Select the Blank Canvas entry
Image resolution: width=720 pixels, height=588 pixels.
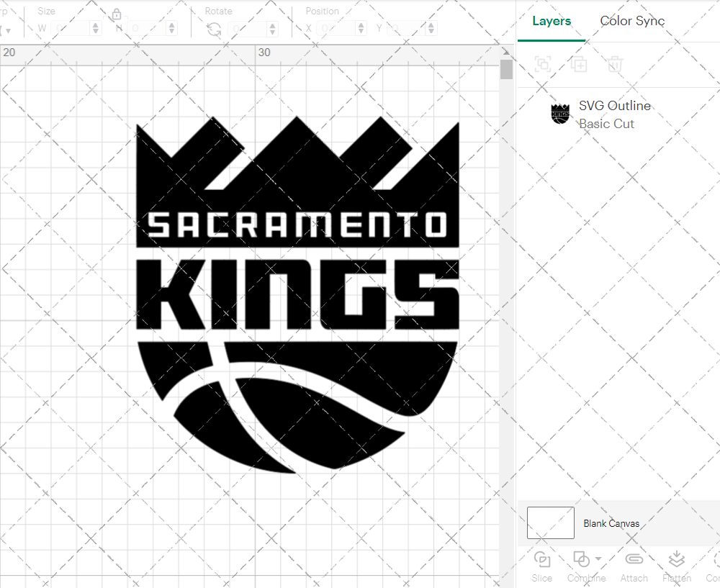point(611,523)
